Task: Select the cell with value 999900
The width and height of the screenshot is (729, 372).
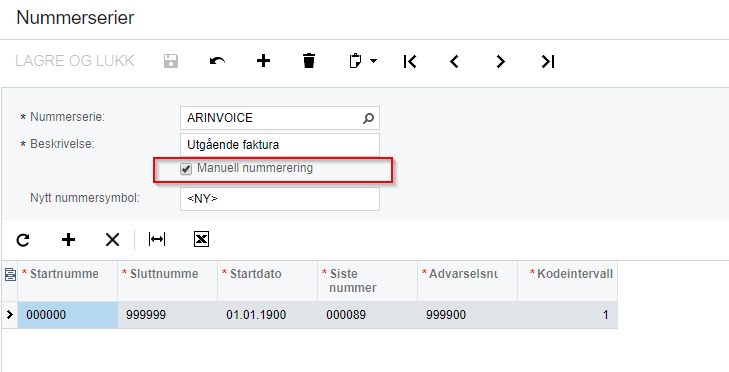Action: [x=467, y=315]
